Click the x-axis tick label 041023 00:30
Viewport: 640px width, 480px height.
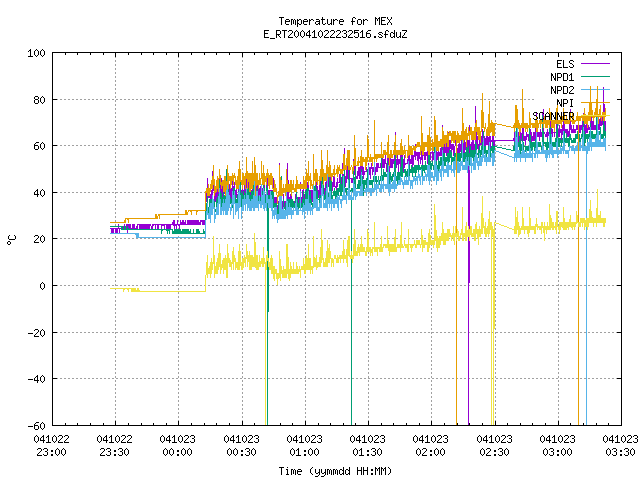(x=241, y=446)
